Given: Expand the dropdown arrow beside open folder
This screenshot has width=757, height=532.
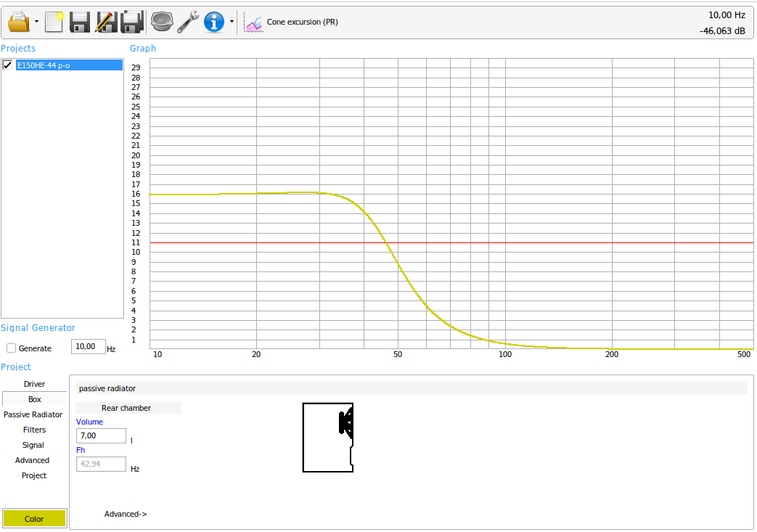Looking at the screenshot, I should coord(36,22).
